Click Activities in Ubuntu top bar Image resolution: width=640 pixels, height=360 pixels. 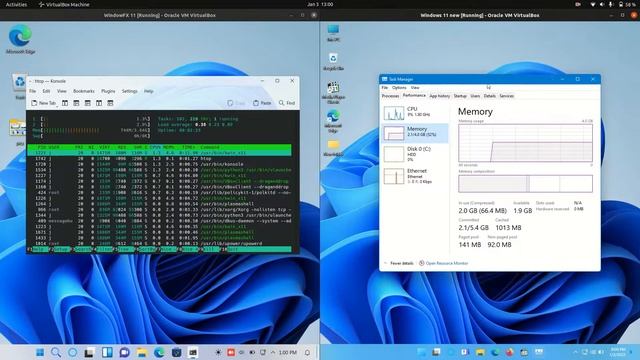(x=16, y=4)
